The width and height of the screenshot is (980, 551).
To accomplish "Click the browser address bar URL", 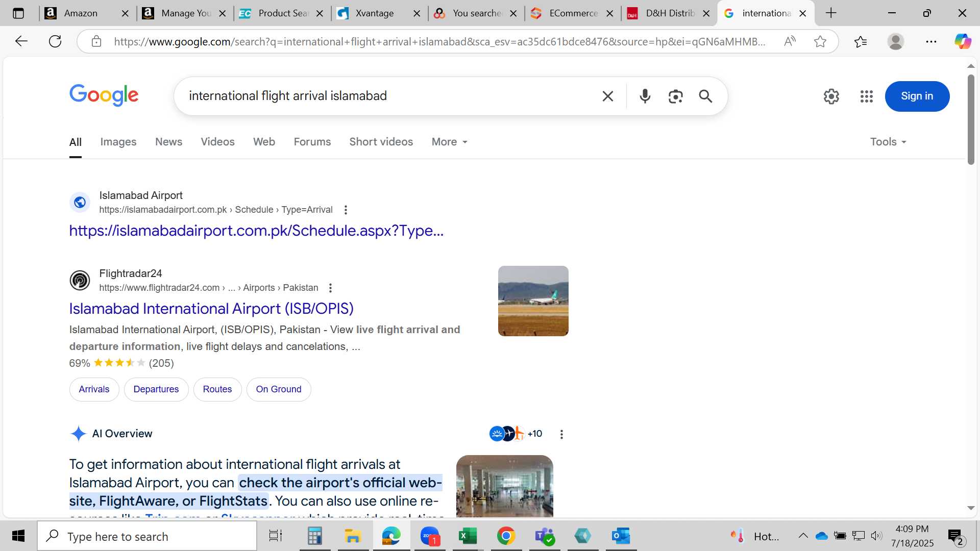I will click(x=439, y=41).
